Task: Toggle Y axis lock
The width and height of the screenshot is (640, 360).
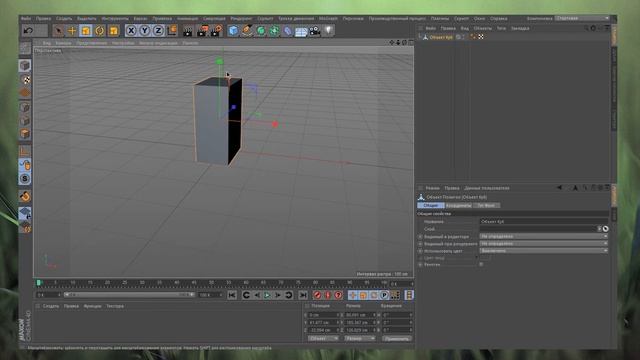Action: tap(144, 31)
